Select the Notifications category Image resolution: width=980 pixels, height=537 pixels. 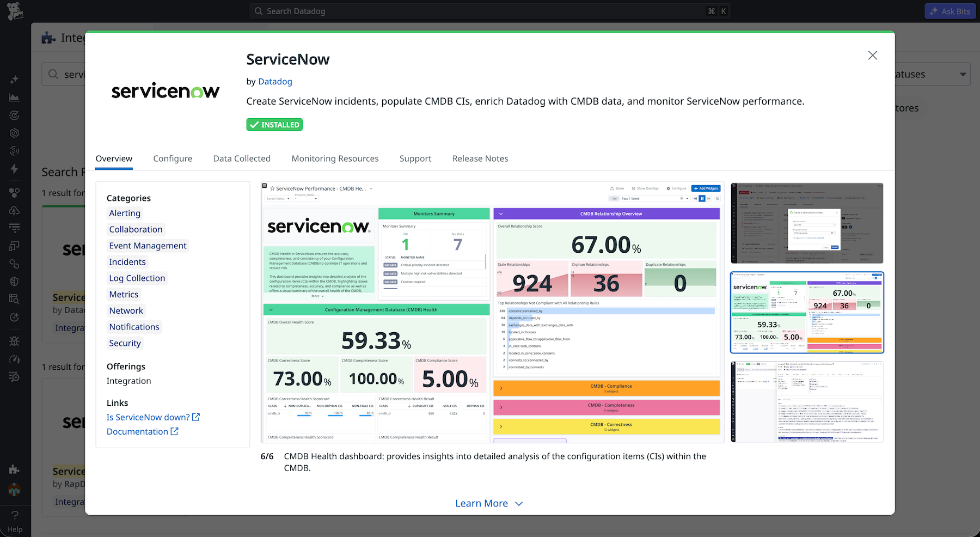point(134,327)
